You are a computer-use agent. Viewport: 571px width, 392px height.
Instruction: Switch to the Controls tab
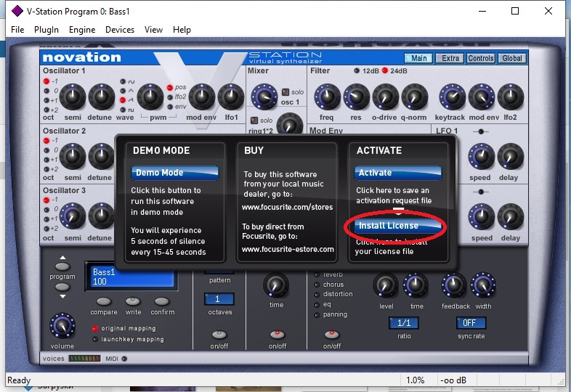click(x=481, y=58)
